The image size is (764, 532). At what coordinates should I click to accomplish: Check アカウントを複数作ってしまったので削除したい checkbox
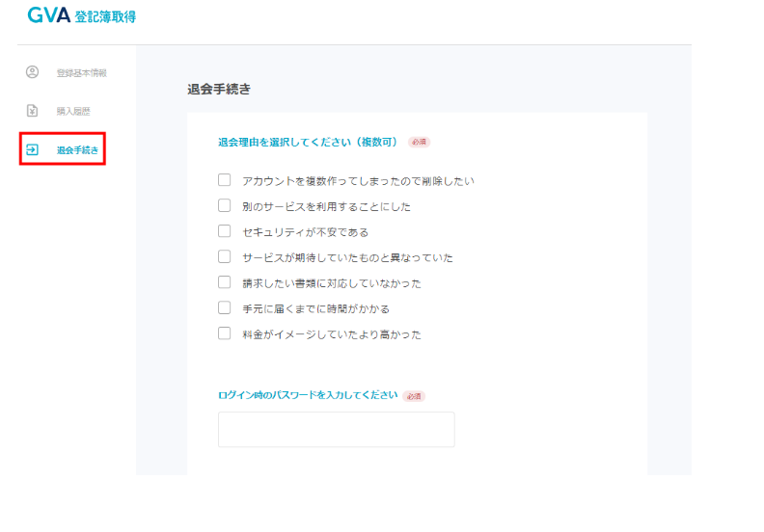pos(224,180)
